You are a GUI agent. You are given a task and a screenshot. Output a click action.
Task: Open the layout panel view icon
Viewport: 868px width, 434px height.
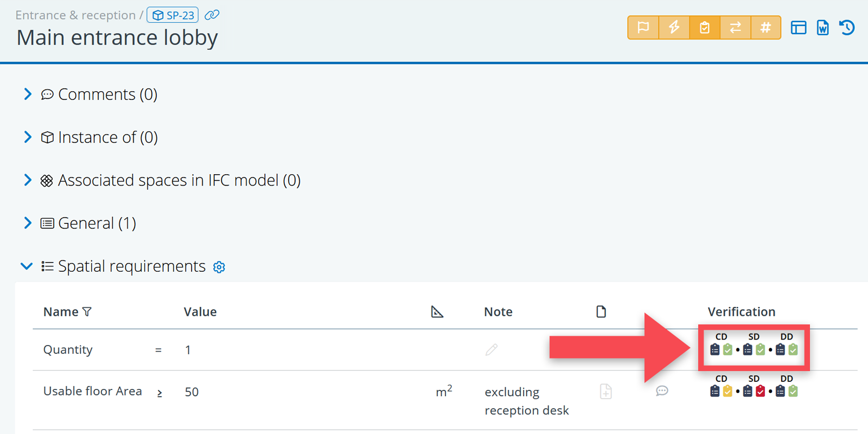(x=799, y=28)
